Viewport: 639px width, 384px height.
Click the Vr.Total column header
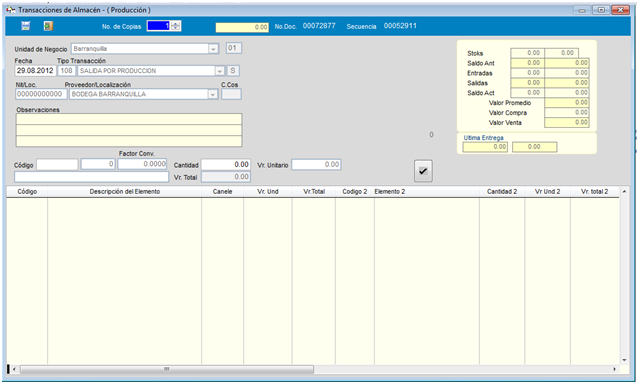314,192
